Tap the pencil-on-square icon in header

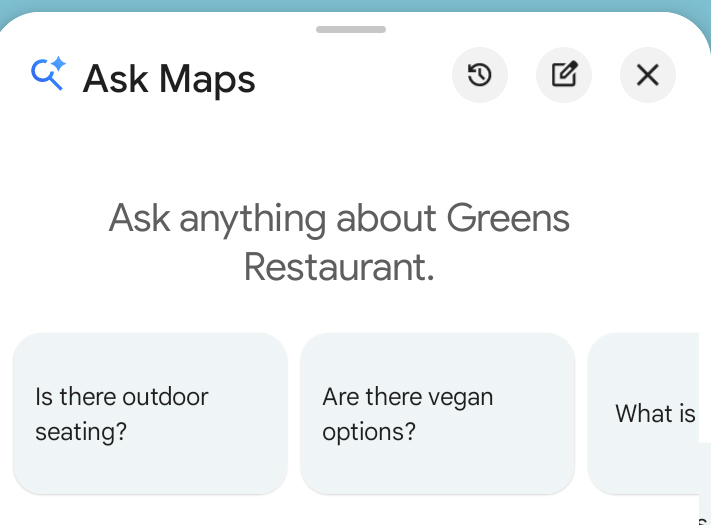coord(564,74)
